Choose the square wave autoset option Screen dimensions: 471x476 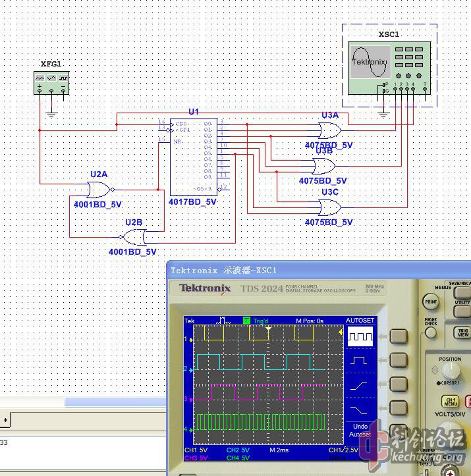360,336
